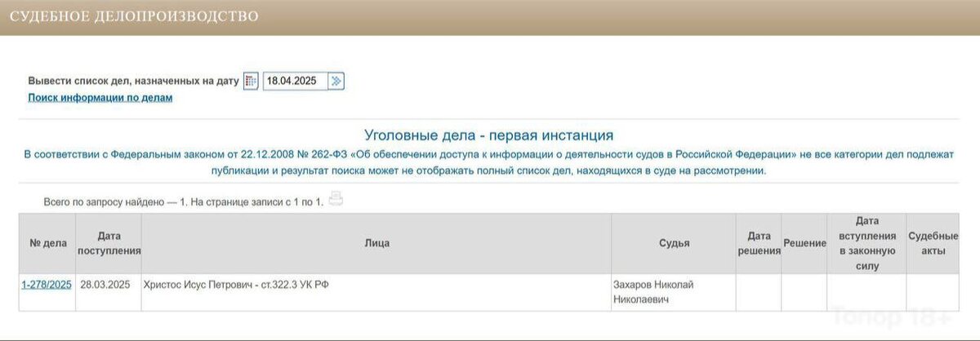Click the 'СУДЕБНОЕ ДЕЛОПРОИЗВОДСТВО' banner title
980x341 pixels.
(x=134, y=16)
